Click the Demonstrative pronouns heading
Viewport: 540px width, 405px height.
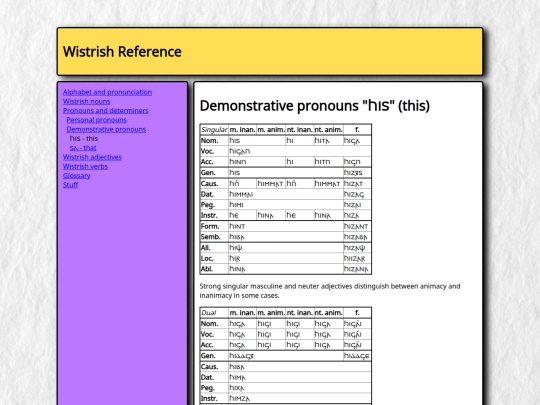pos(314,106)
